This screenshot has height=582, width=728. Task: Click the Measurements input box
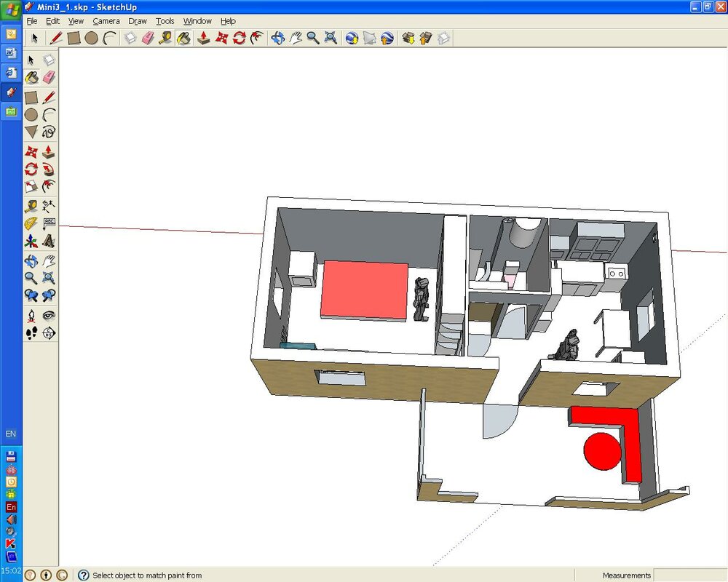click(x=689, y=575)
